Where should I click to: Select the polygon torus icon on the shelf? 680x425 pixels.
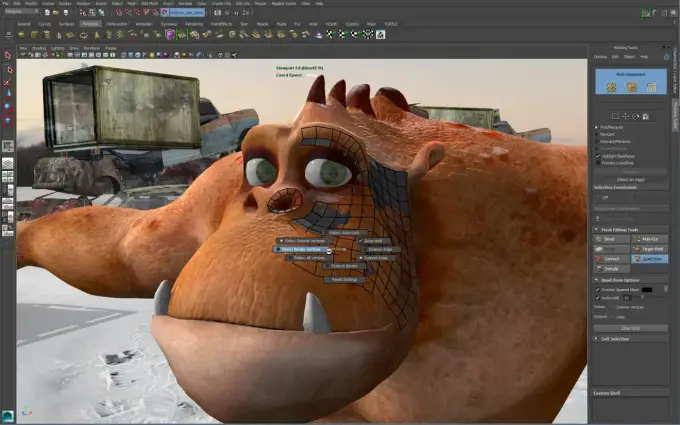point(83,35)
